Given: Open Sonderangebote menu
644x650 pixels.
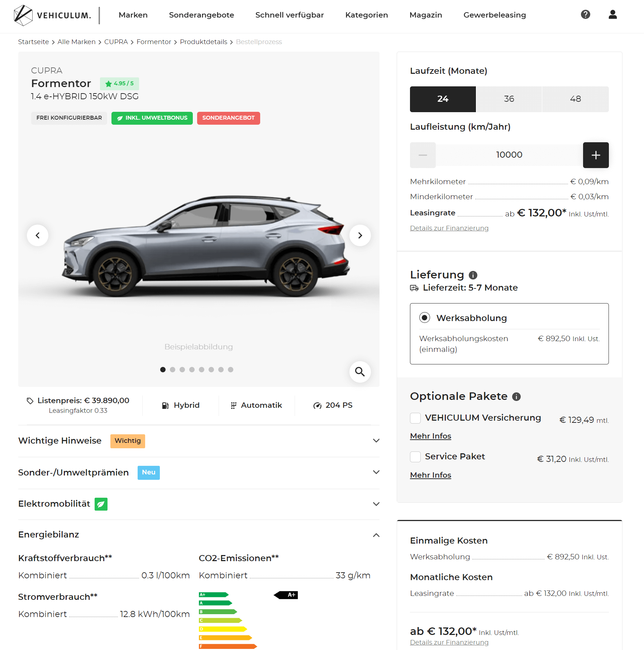Looking at the screenshot, I should (201, 15).
